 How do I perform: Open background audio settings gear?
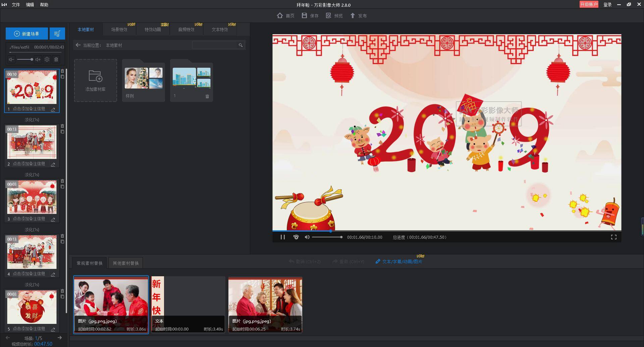coord(47,59)
